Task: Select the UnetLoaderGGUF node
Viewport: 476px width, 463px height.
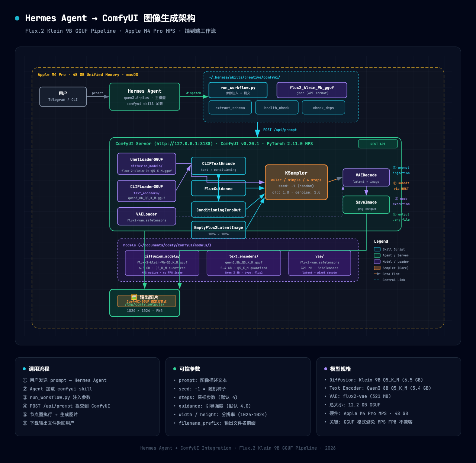Action: 147,164
